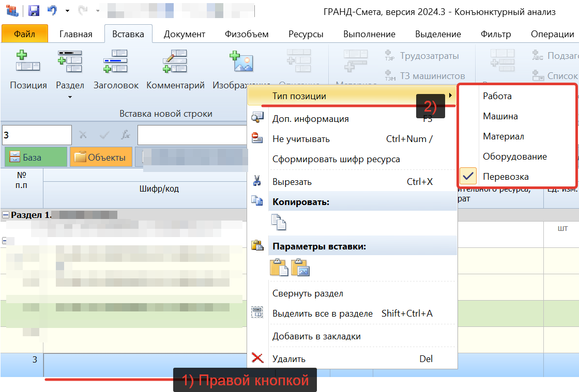Choose Добавить в закладки

coord(352,336)
